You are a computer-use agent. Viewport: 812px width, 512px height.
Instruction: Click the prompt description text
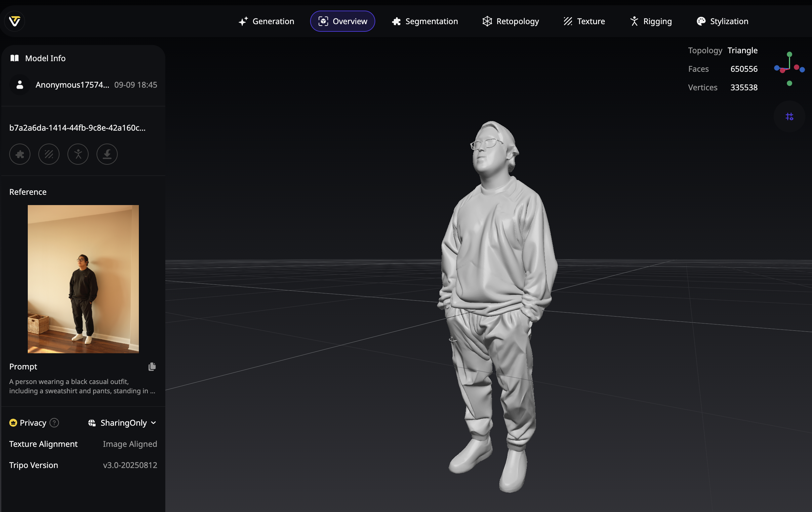(82, 386)
